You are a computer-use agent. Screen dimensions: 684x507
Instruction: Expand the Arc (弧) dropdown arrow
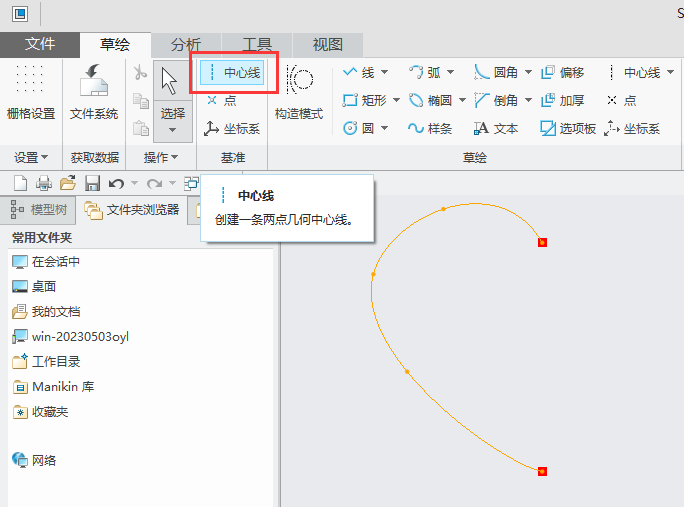point(451,72)
